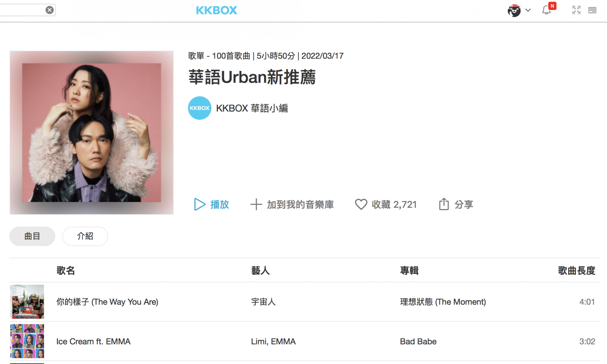Click the 你的樣子 album thumbnail
The width and height of the screenshot is (607, 364).
(27, 302)
